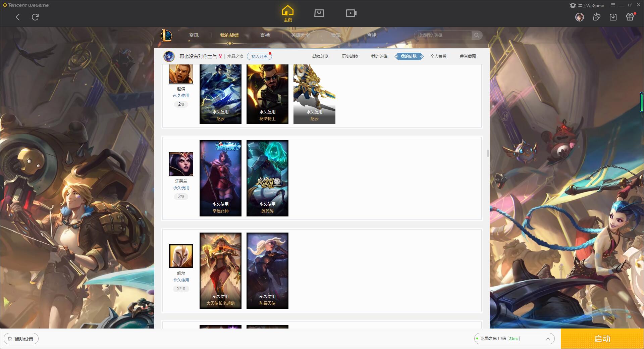Click the 乐芙兰 champion portrait
Screen dimensions: 644x349
click(x=181, y=164)
